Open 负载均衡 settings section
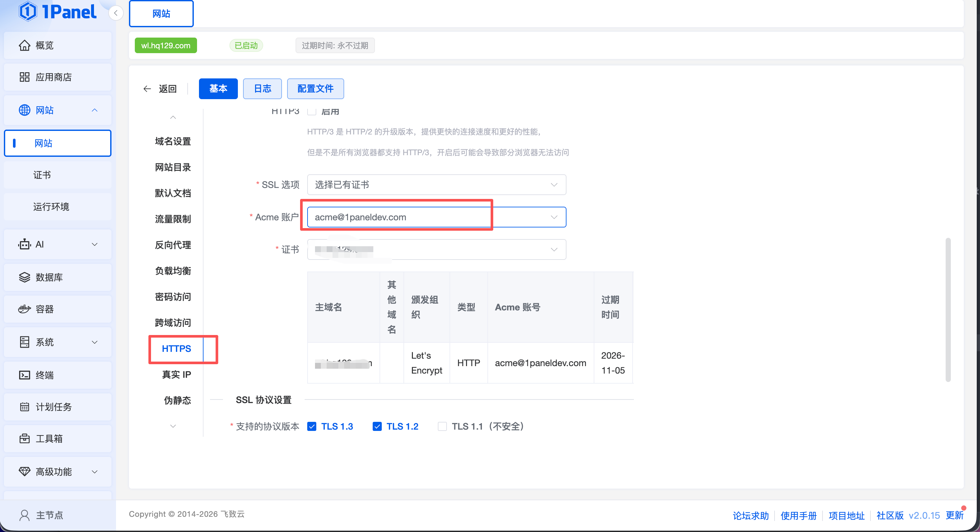Screen dimensions: 980x532 173,271
